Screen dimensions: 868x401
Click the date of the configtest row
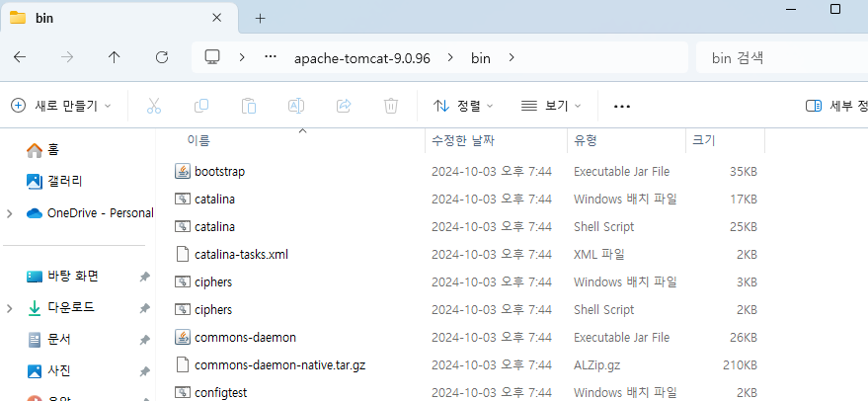point(492,393)
